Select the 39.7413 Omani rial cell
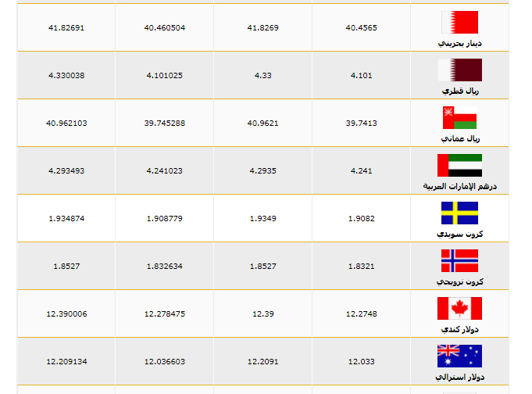The height and width of the screenshot is (394, 532). click(361, 123)
